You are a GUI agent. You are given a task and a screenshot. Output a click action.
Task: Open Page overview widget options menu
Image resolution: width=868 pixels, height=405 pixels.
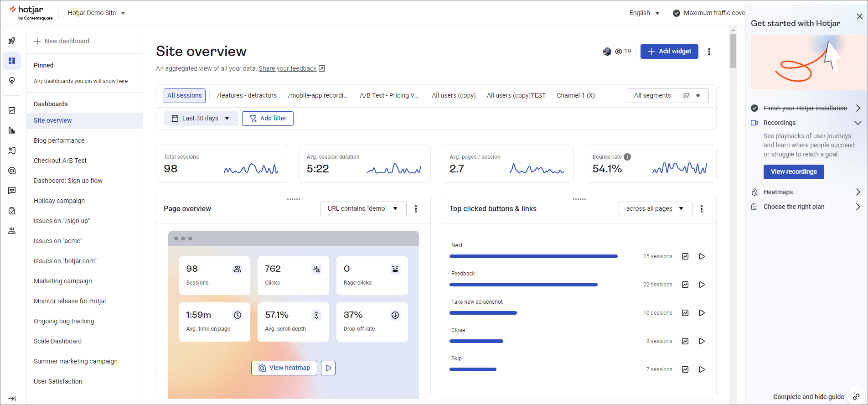[x=416, y=209]
